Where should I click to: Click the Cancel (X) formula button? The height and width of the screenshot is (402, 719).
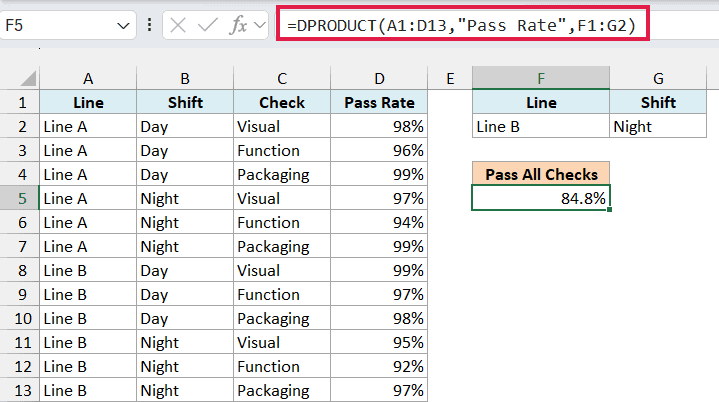pos(178,25)
